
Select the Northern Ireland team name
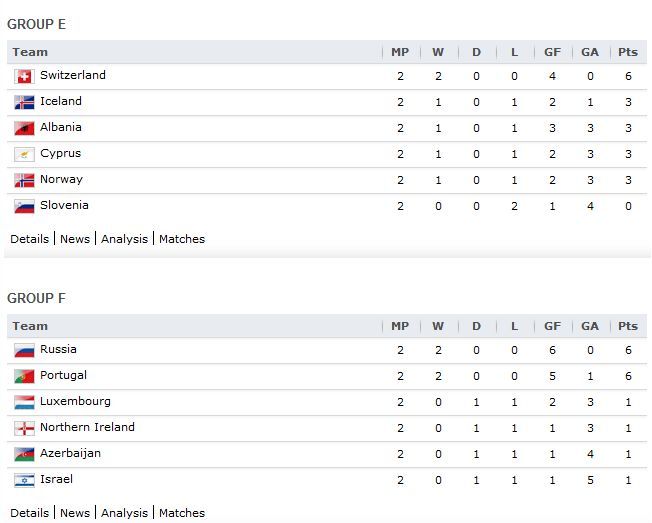click(x=87, y=427)
